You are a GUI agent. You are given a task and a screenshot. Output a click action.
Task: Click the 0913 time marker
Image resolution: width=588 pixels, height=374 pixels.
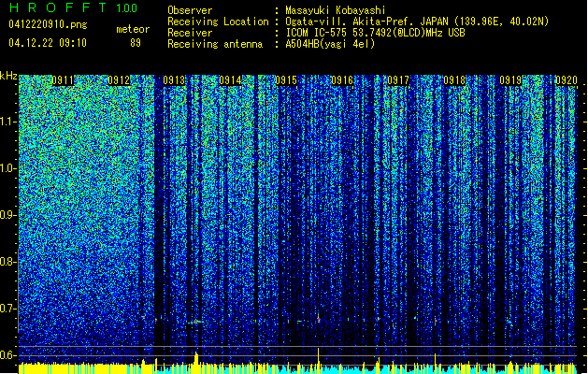(175, 80)
